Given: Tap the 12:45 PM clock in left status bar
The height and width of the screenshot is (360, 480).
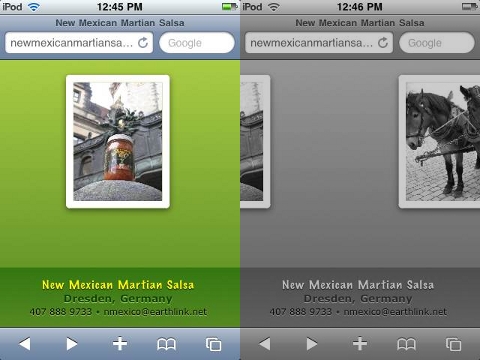Looking at the screenshot, I should pyautogui.click(x=120, y=7).
